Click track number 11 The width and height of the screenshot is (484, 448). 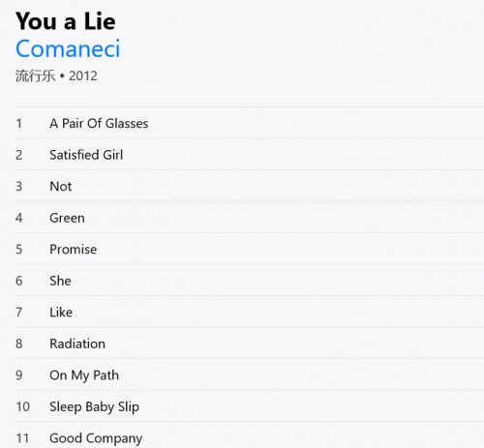22,438
